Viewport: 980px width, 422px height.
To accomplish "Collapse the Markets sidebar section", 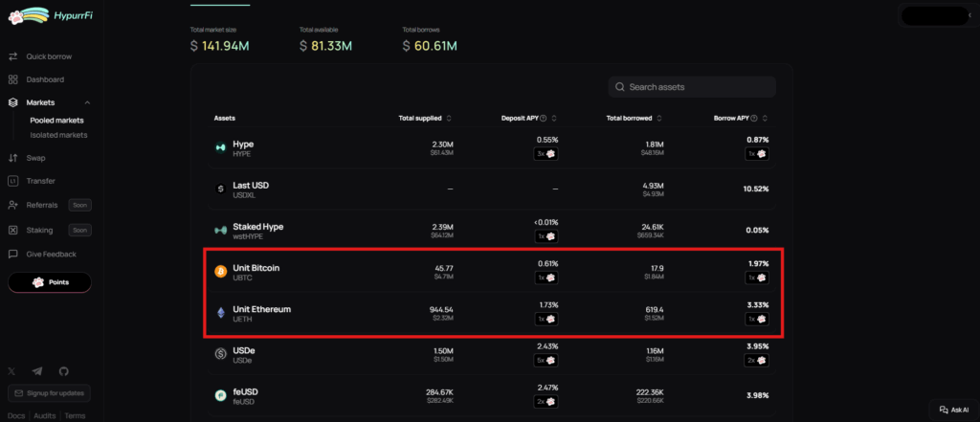I will pyautogui.click(x=87, y=102).
